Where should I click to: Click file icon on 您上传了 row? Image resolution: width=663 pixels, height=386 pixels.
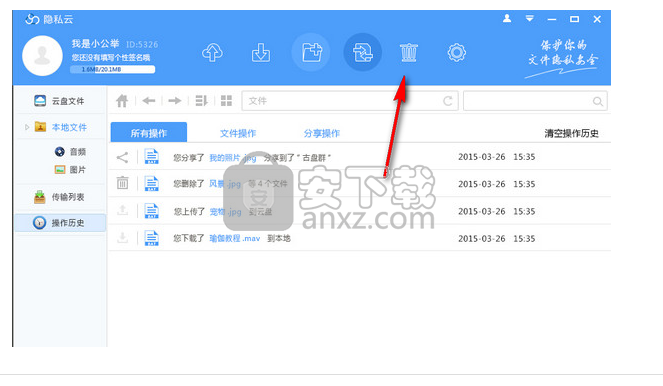pyautogui.click(x=151, y=211)
